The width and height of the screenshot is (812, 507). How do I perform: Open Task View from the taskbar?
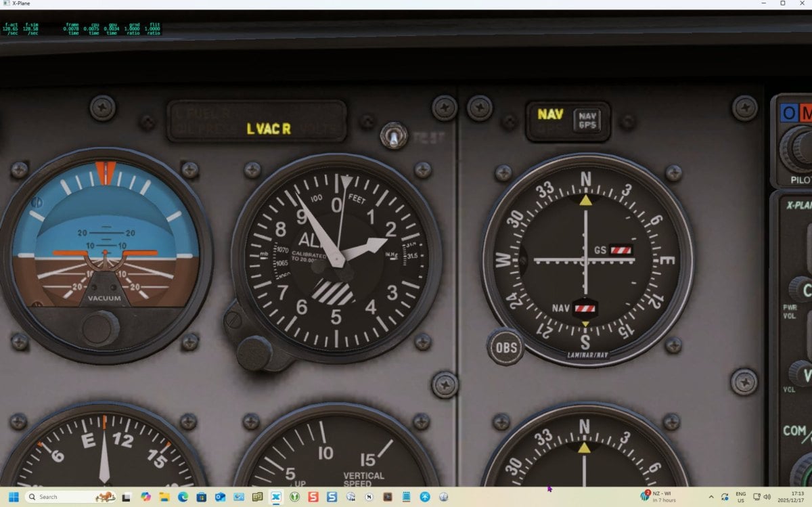point(127,497)
